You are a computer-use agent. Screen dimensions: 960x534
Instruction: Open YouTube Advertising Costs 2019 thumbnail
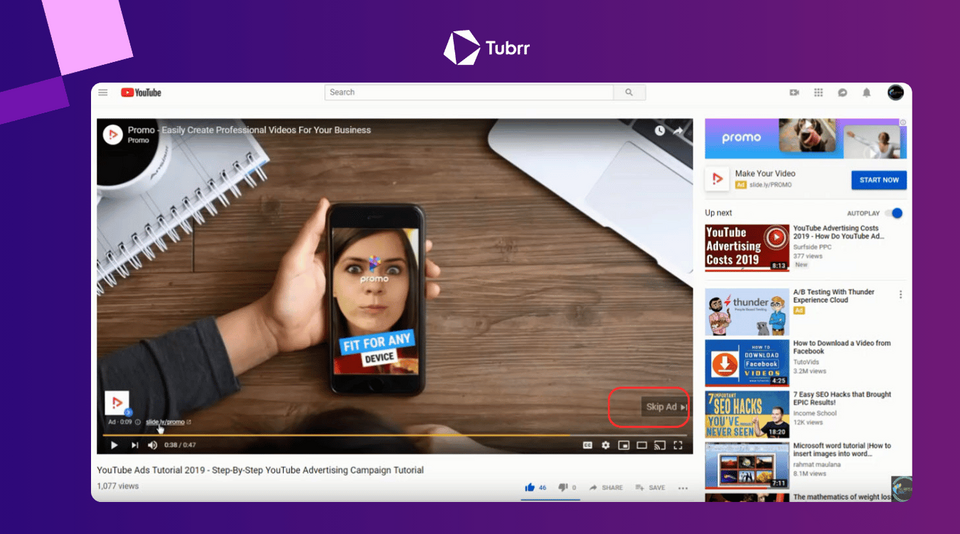[747, 248]
